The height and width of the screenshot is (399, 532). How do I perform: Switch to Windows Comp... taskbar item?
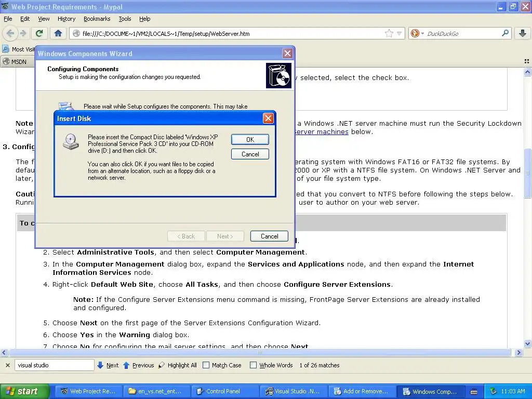(430, 391)
